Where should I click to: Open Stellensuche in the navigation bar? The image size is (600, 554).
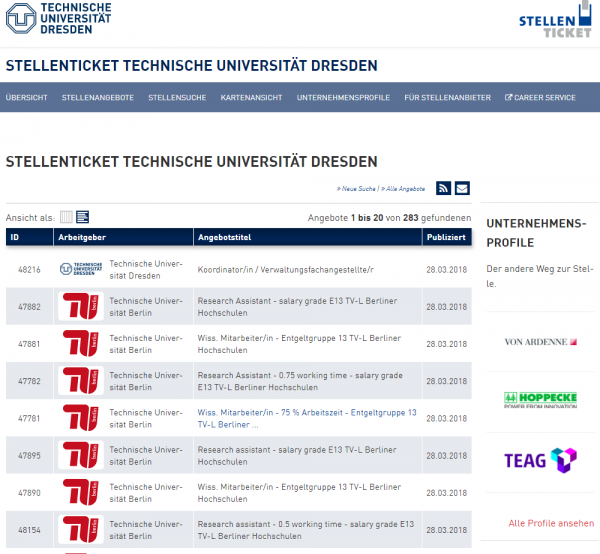177,98
